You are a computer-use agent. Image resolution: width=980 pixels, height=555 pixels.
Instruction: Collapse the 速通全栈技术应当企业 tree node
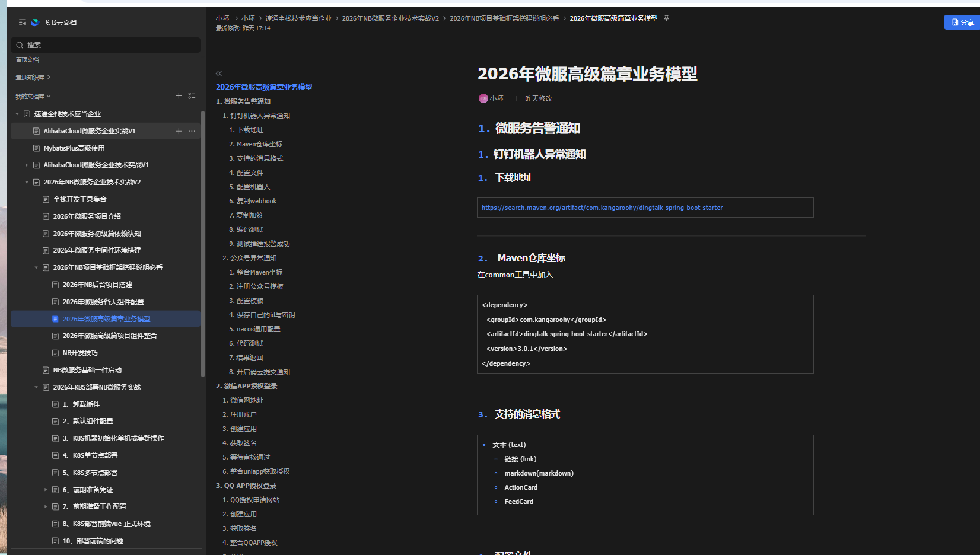17,114
